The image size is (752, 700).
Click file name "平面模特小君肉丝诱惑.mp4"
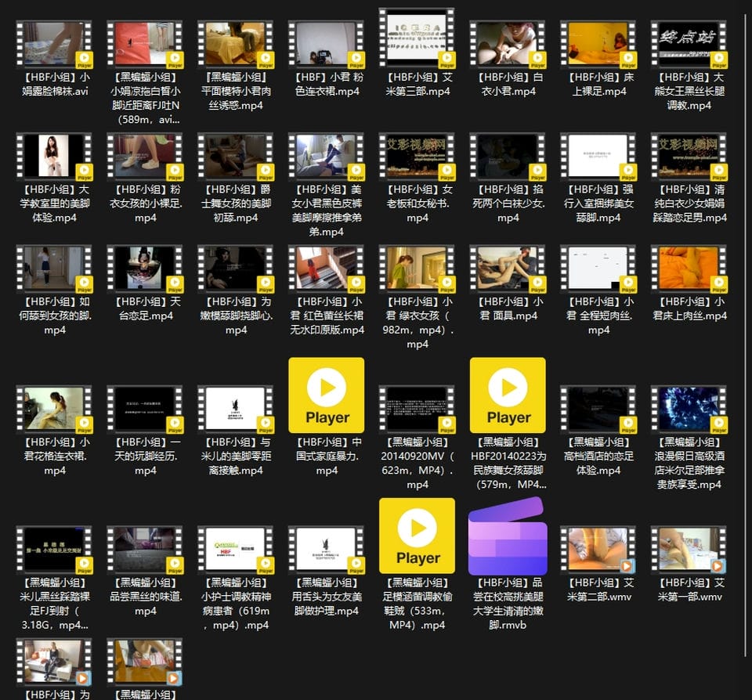(x=236, y=91)
